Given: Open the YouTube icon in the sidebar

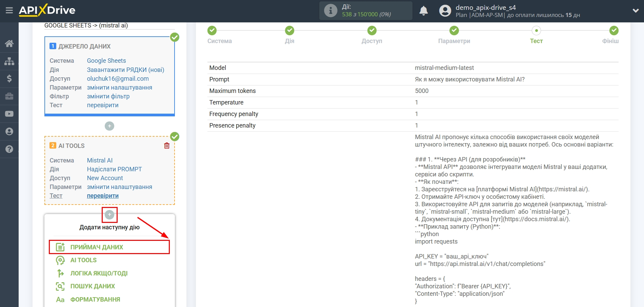Looking at the screenshot, I should point(9,114).
